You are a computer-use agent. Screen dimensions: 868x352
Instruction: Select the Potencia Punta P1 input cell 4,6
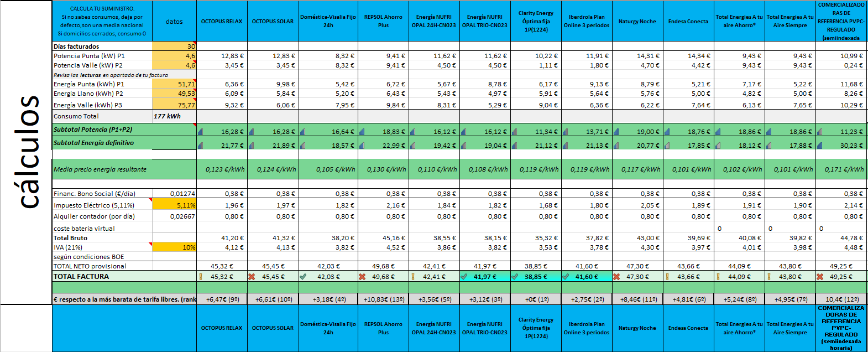(174, 56)
